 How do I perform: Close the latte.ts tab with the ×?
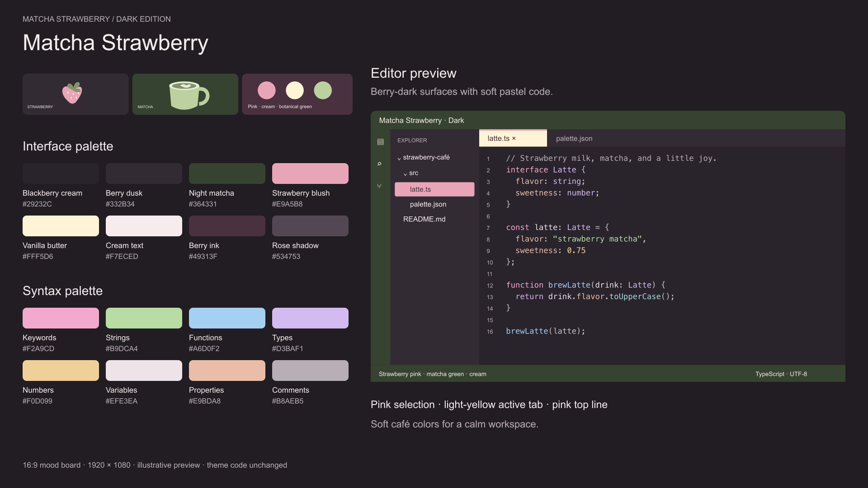pos(514,138)
